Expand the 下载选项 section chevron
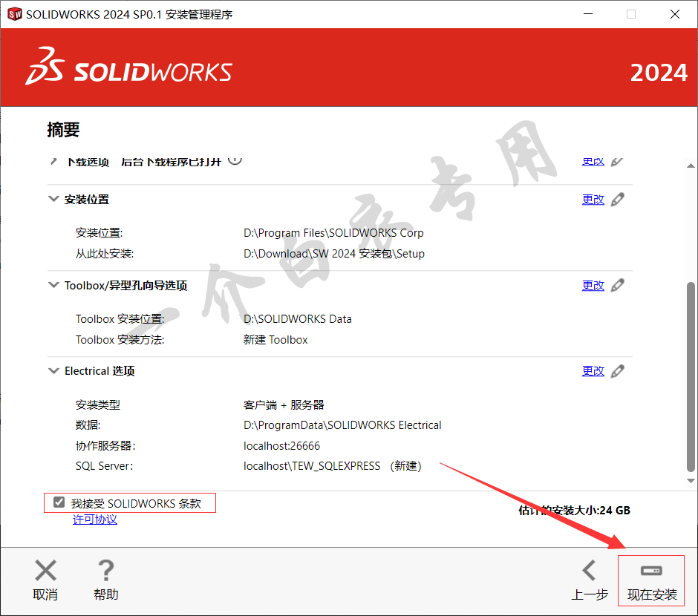This screenshot has width=698, height=616. 53,162
